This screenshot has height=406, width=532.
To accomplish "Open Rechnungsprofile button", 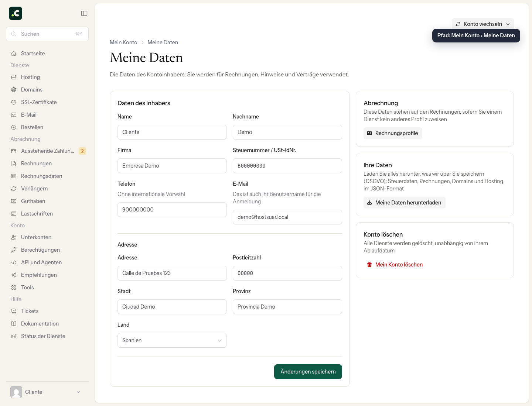I will [393, 133].
